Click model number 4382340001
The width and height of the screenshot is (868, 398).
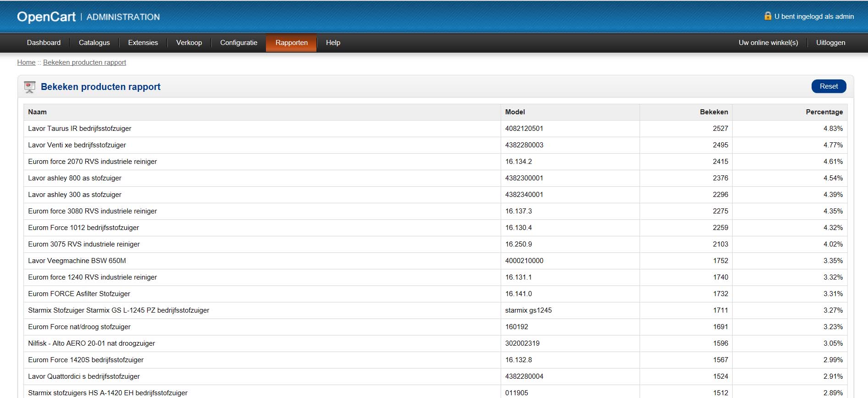pos(524,195)
